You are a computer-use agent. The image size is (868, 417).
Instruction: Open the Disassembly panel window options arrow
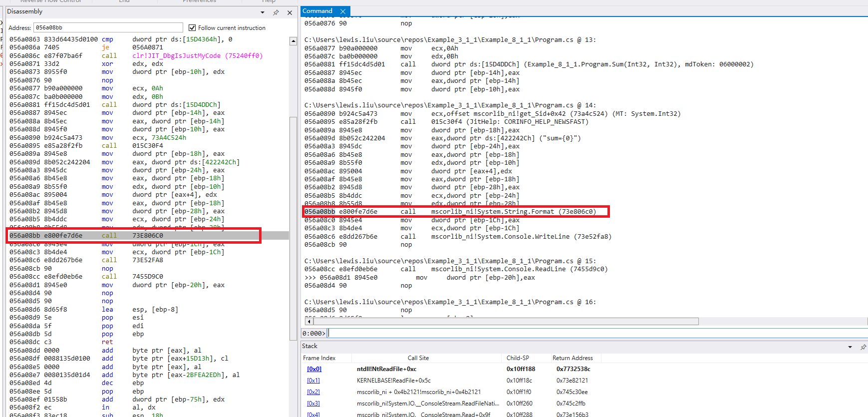(263, 12)
